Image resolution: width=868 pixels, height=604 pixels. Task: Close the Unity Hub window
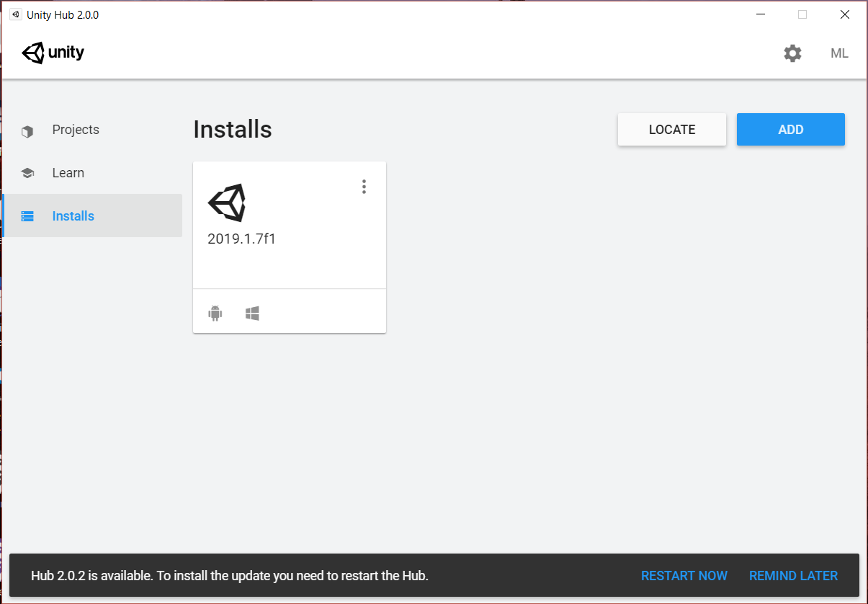845,14
